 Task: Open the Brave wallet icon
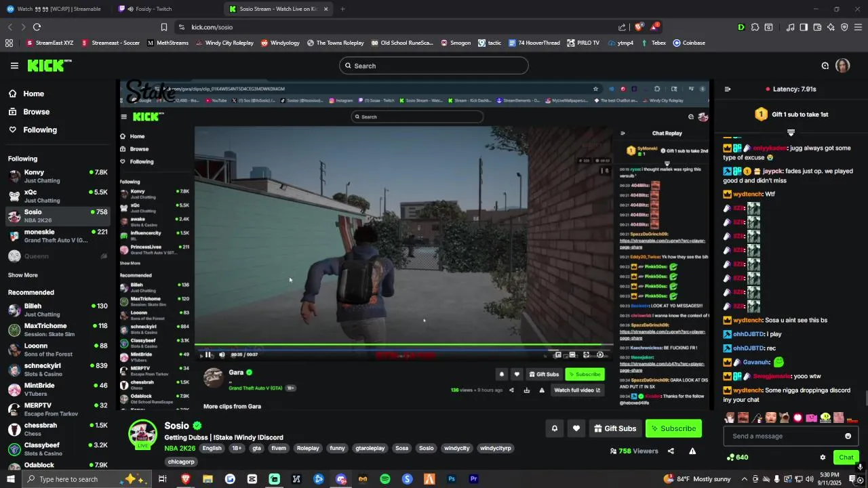817,27
